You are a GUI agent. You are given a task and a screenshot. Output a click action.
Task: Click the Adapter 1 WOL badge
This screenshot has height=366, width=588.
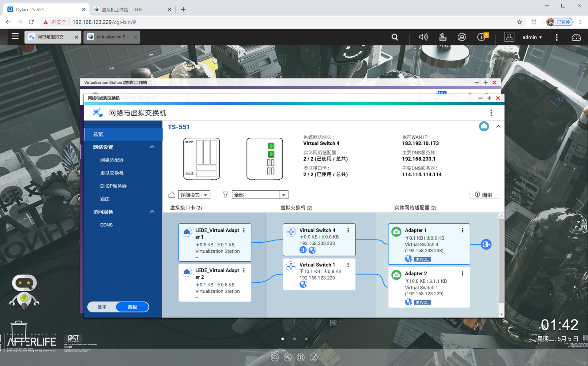(422, 259)
